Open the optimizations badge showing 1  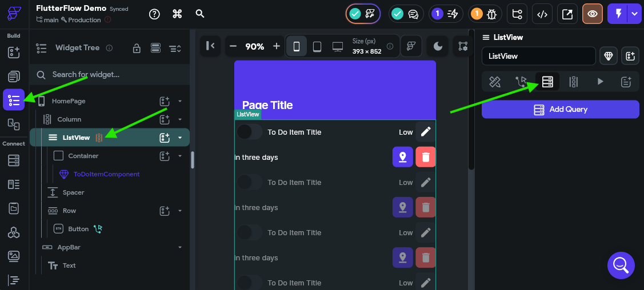[446, 14]
